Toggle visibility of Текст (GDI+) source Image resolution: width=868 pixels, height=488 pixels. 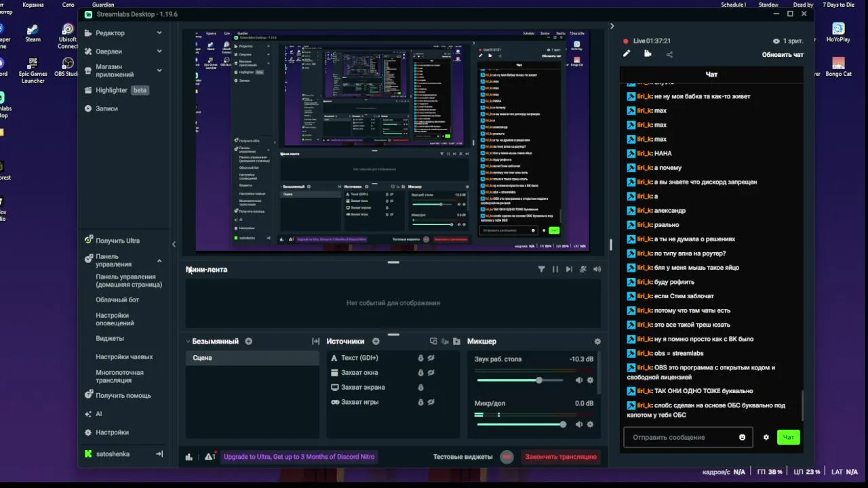(x=431, y=358)
